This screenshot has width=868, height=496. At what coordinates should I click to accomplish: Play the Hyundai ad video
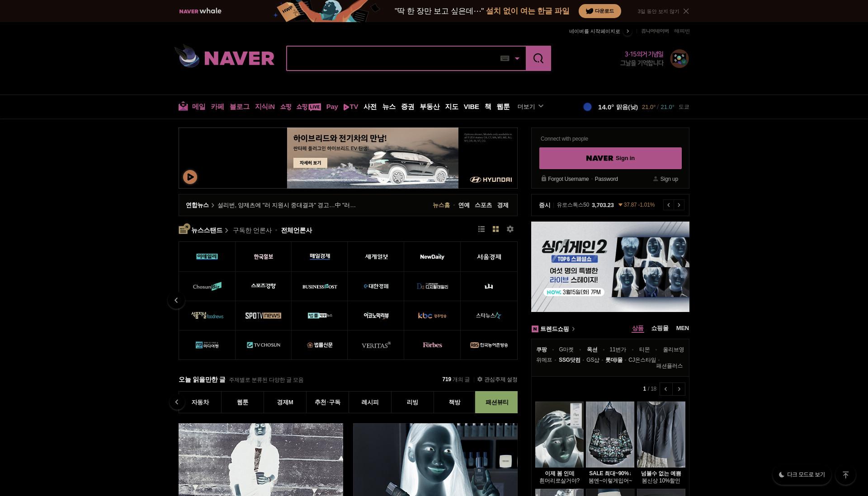pyautogui.click(x=190, y=177)
